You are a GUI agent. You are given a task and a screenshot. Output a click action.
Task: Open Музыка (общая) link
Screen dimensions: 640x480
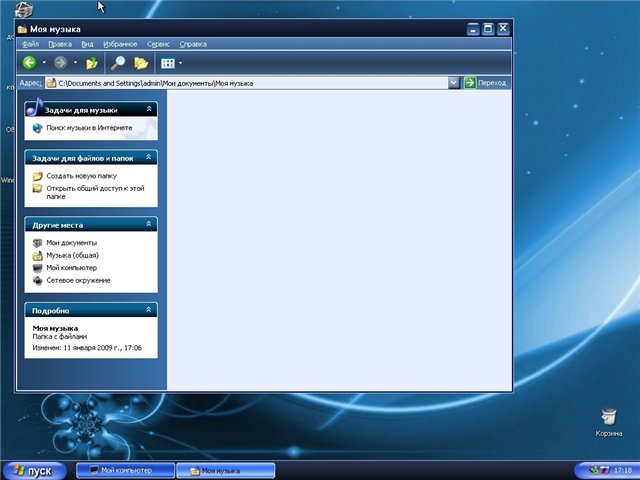(73, 256)
